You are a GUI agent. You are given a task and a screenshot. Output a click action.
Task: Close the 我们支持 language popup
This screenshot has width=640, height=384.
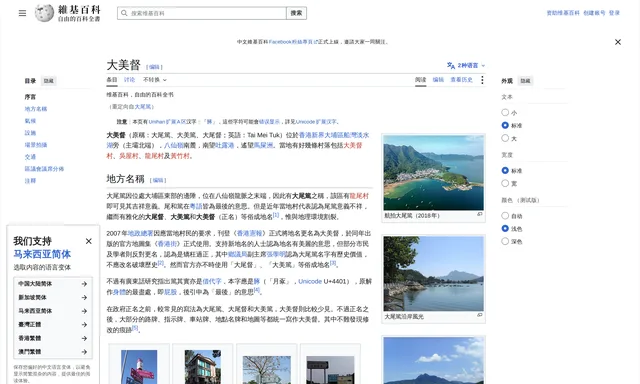(x=89, y=241)
